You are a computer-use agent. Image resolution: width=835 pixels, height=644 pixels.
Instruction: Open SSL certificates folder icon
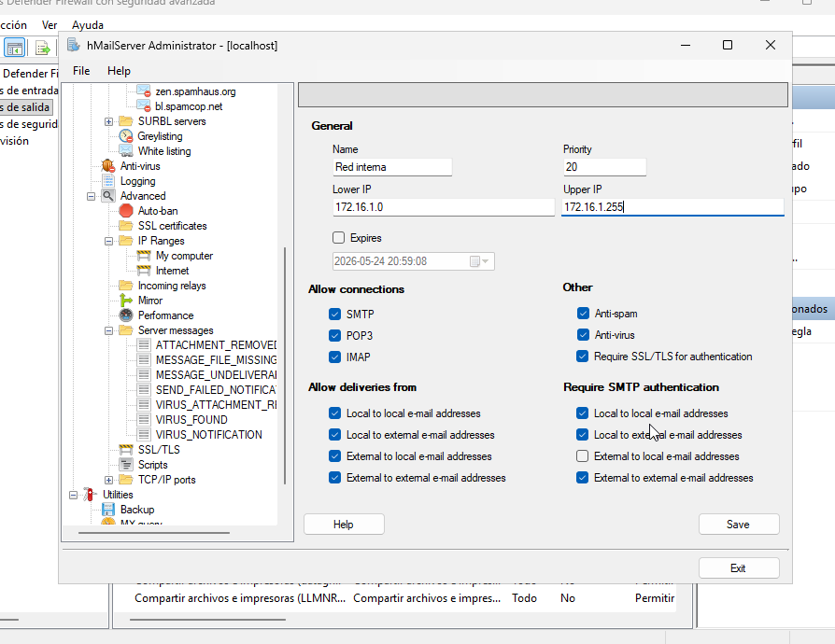point(126,225)
